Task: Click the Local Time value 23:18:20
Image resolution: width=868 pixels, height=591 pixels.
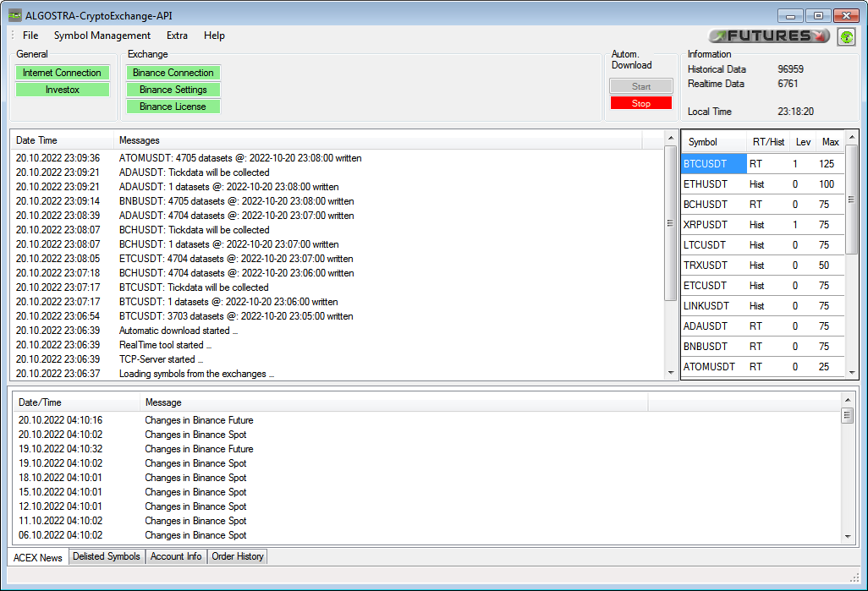Action: 795,112
